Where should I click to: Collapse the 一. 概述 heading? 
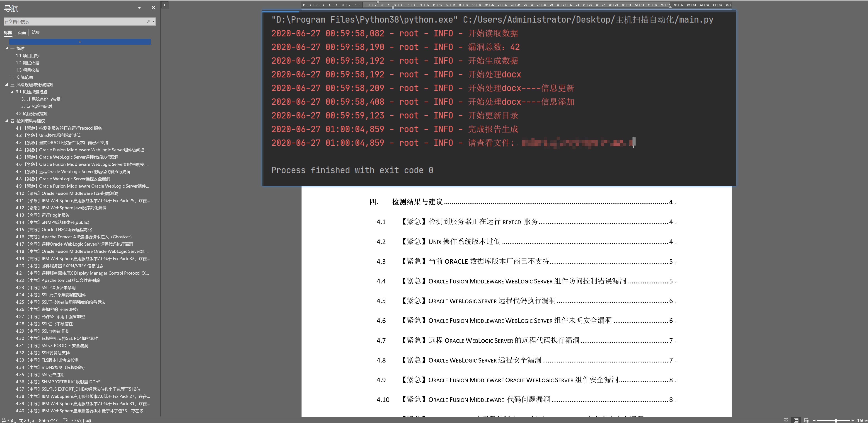point(6,48)
